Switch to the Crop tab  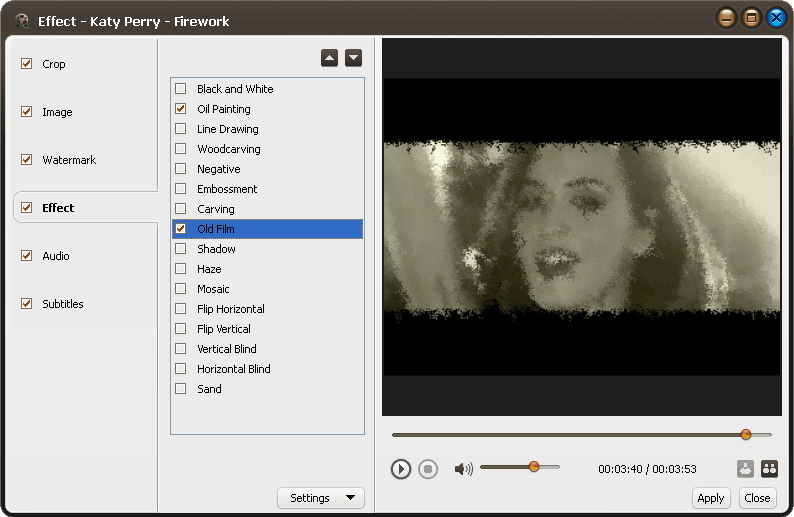click(54, 64)
